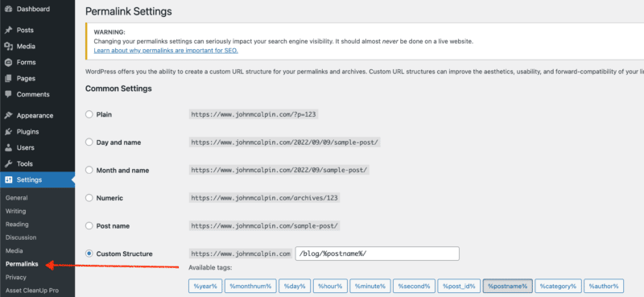644x297 pixels.
Task: Click the Settings menu label
Action: [29, 180]
